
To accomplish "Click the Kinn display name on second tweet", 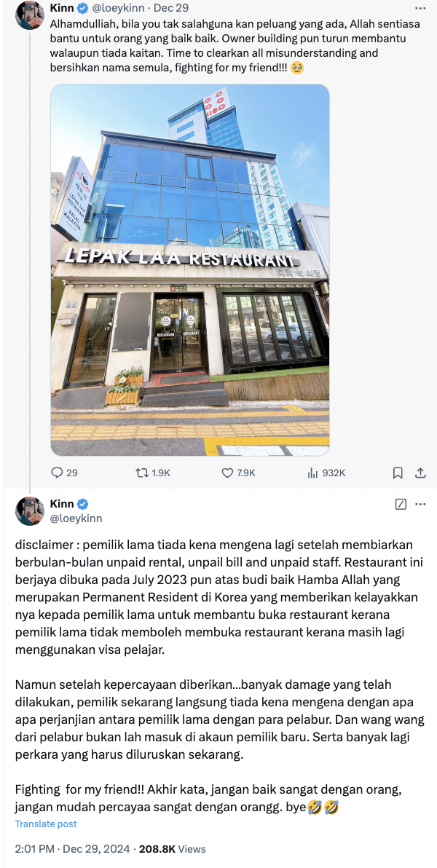I will pos(62,504).
